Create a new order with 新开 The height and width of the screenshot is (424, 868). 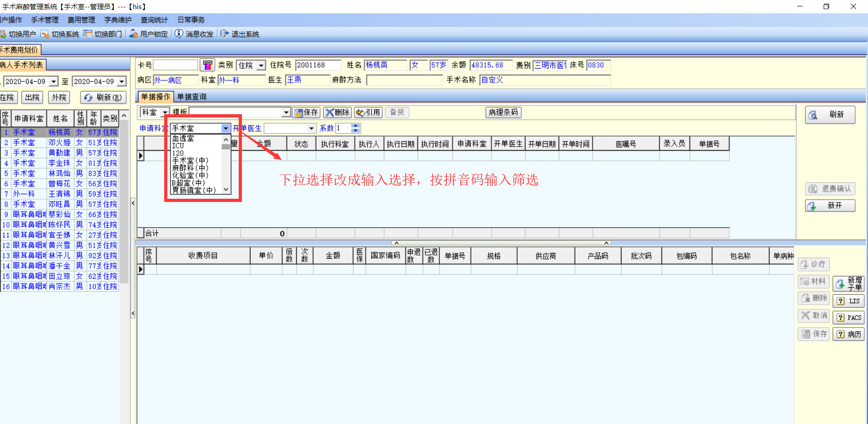point(830,206)
